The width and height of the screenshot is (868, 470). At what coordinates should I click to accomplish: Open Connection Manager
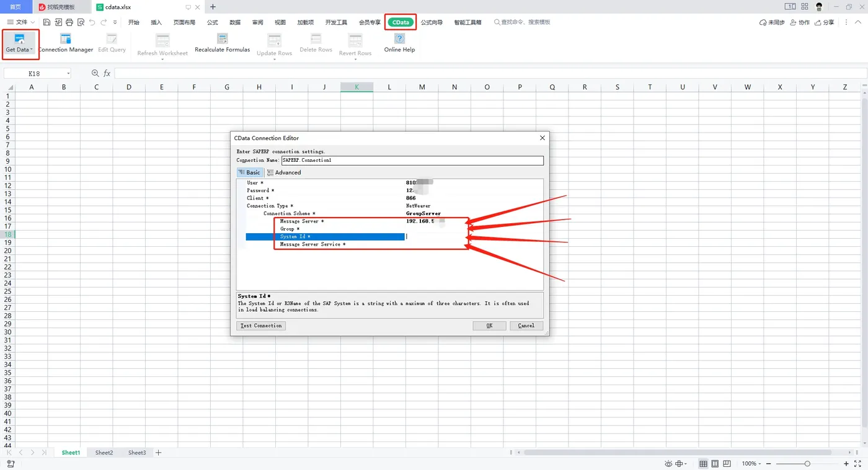pyautogui.click(x=66, y=43)
